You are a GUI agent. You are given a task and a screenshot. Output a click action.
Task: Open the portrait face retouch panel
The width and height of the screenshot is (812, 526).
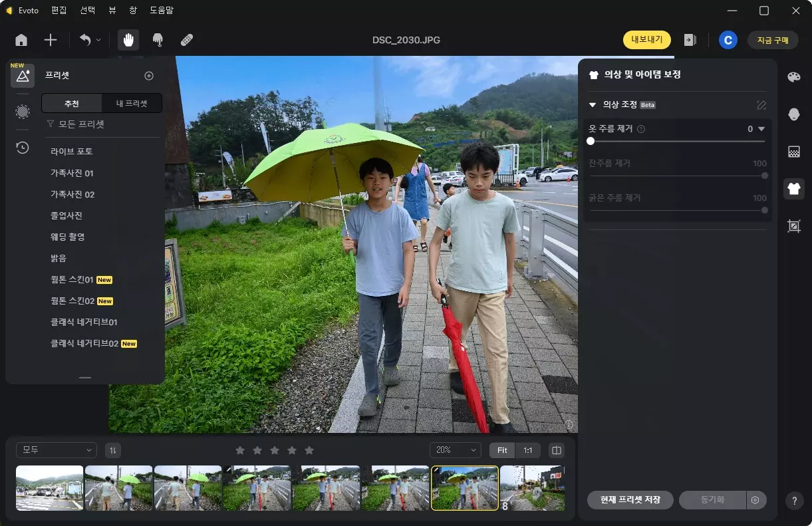click(x=793, y=114)
